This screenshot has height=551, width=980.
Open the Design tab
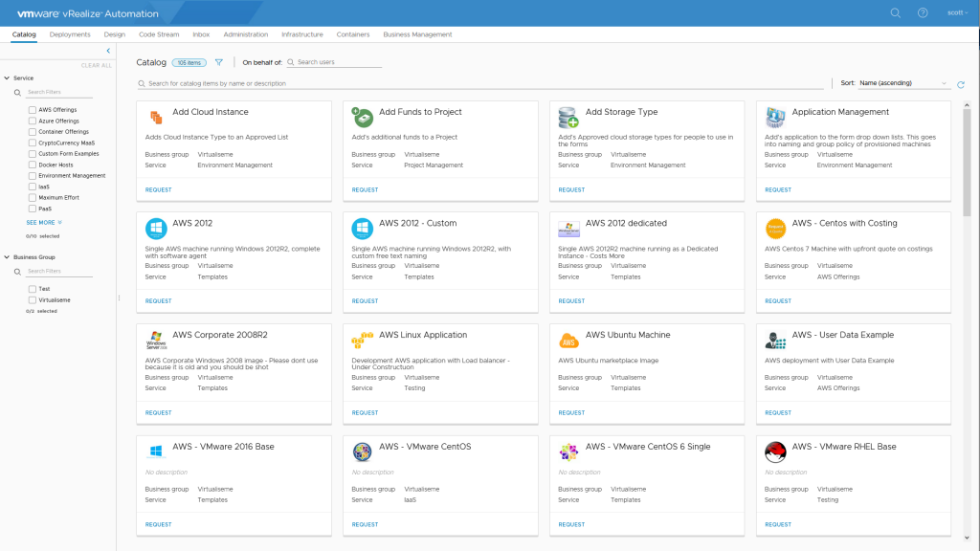pyautogui.click(x=115, y=34)
